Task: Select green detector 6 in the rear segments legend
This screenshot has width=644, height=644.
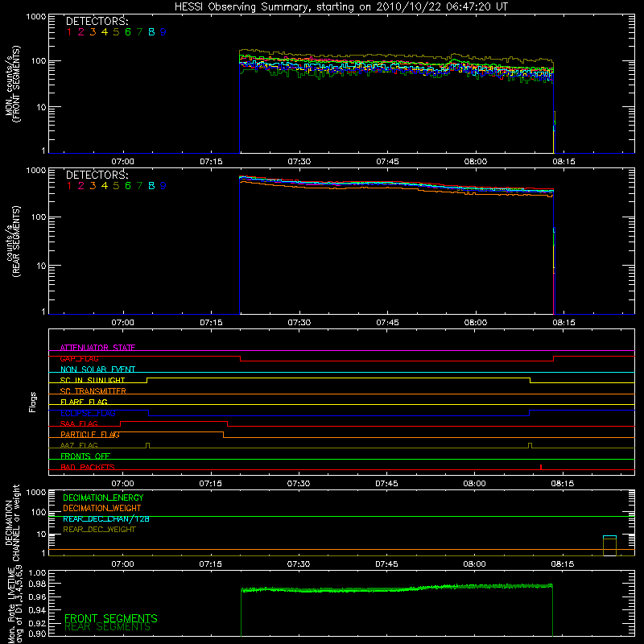Action: pyautogui.click(x=128, y=186)
